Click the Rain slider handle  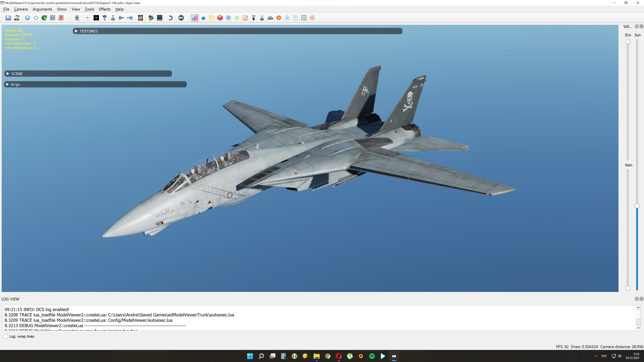(628, 288)
